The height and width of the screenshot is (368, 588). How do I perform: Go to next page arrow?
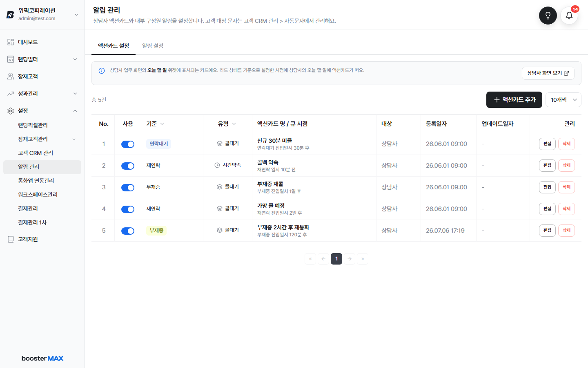(350, 259)
